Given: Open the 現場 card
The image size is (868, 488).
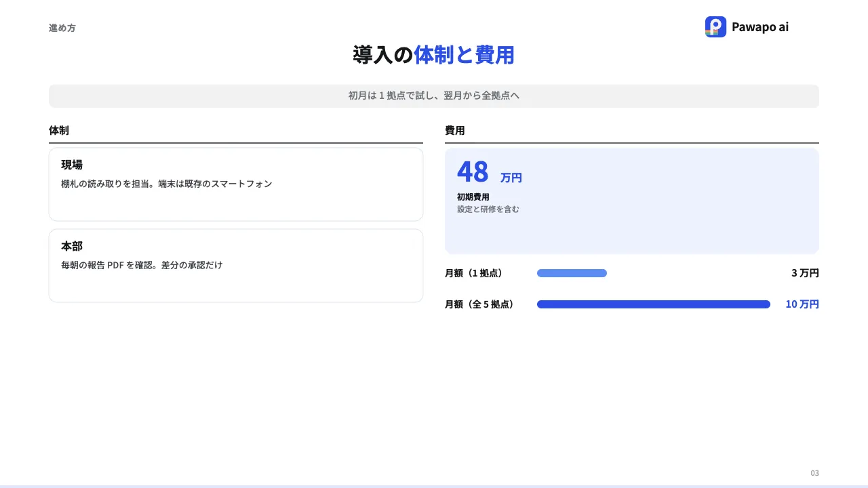Looking at the screenshot, I should pyautogui.click(x=236, y=184).
